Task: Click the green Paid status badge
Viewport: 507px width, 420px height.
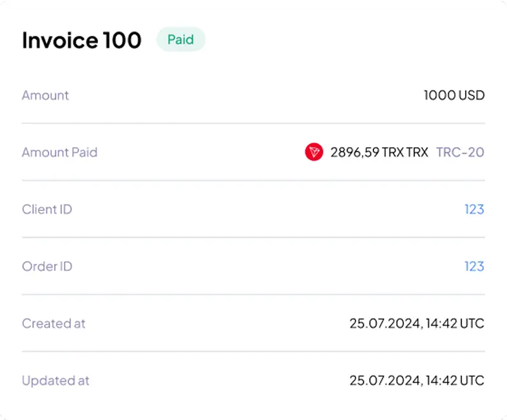Action: 181,39
